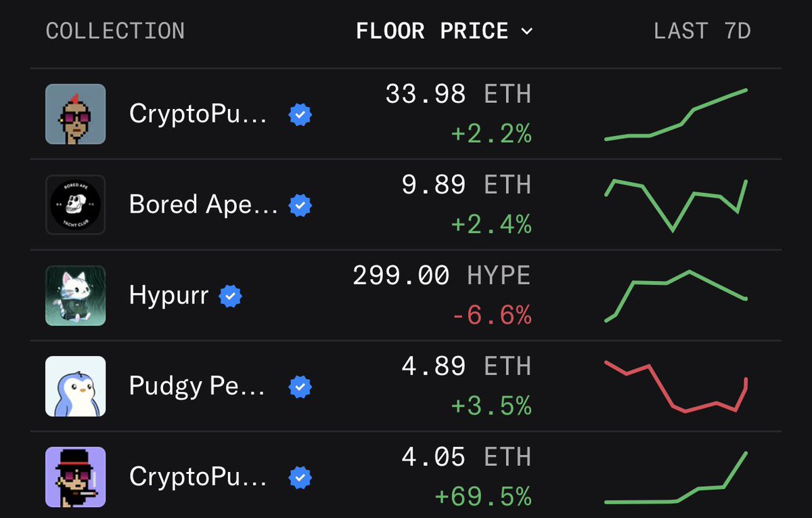This screenshot has width=812, height=518.
Task: Expand the Floor Price sort chevron
Action: click(x=526, y=32)
